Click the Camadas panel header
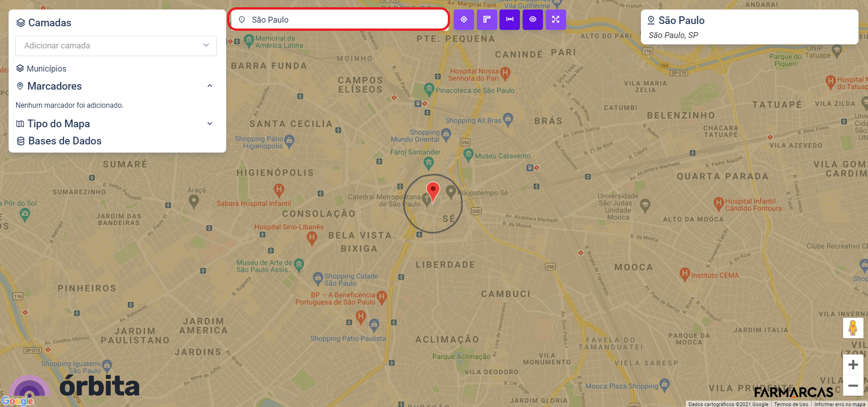The width and height of the screenshot is (868, 407). point(49,23)
